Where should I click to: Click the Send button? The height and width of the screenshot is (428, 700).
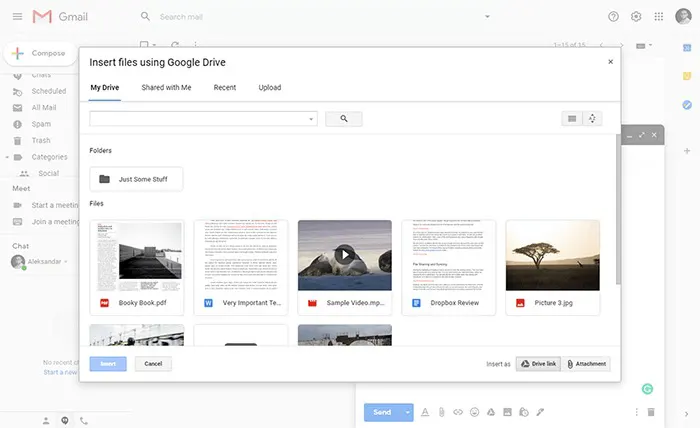pos(382,412)
